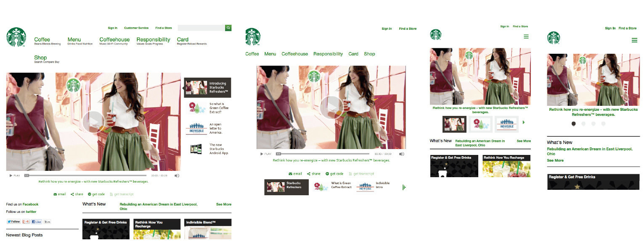Screen dimensions: 644x241
Task: Click Responsibility in the second layout nav bar
Action: (x=328, y=54)
